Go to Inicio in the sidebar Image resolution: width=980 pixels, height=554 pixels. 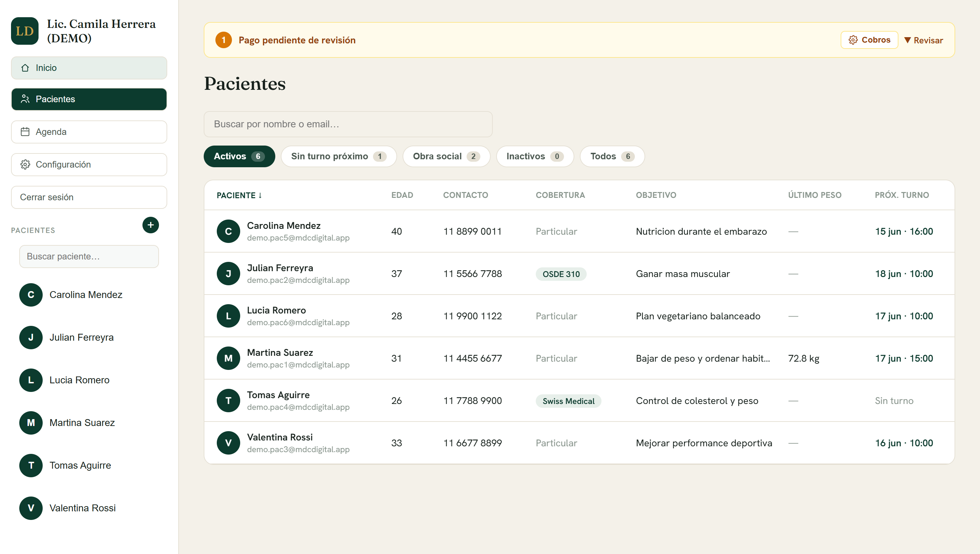(x=89, y=68)
